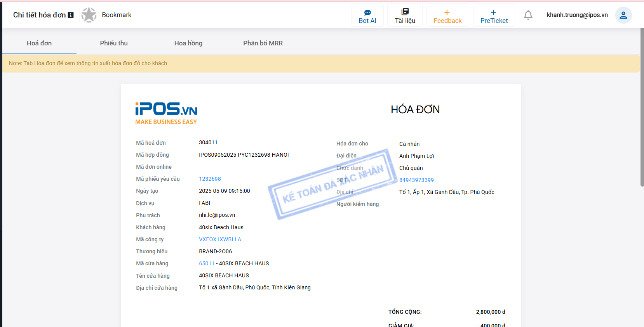Open the Bot AI chat button
Viewport: 644px width, 327px height.
367,15
